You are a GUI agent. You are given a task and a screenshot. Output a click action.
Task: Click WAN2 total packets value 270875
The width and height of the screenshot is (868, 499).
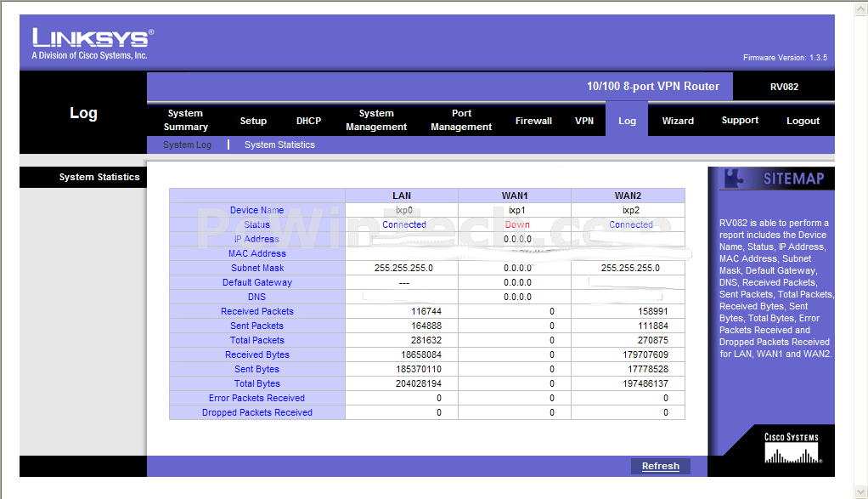click(x=653, y=340)
